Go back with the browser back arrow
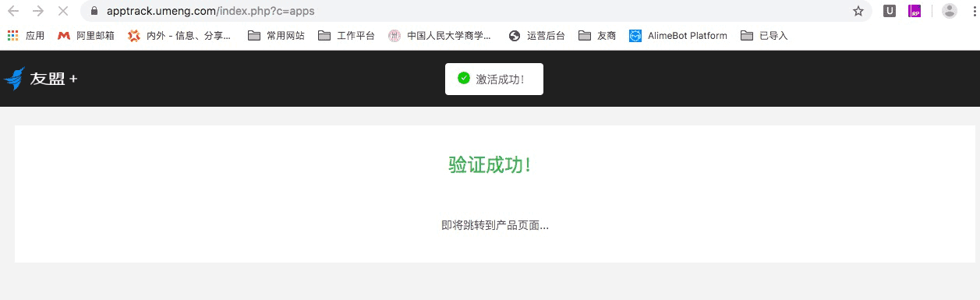The image size is (980, 300). click(13, 11)
